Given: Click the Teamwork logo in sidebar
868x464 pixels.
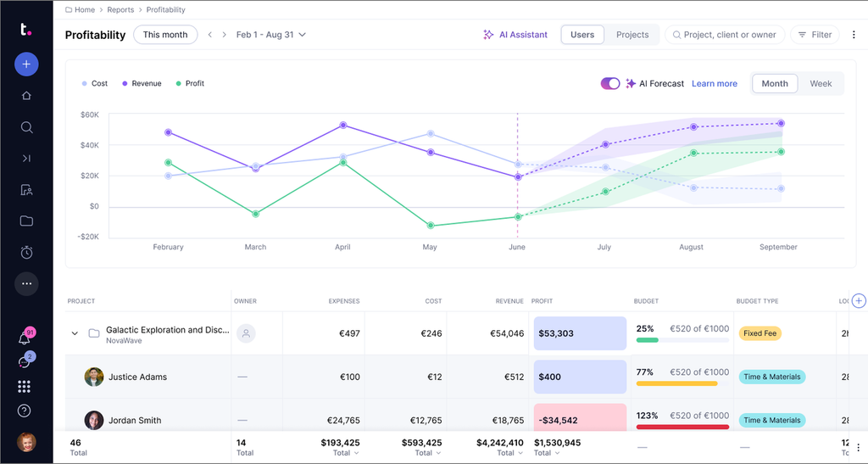Looking at the screenshot, I should pos(25,30).
